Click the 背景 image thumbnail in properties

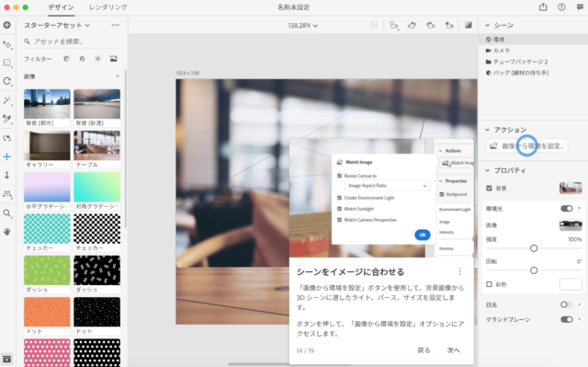571,188
